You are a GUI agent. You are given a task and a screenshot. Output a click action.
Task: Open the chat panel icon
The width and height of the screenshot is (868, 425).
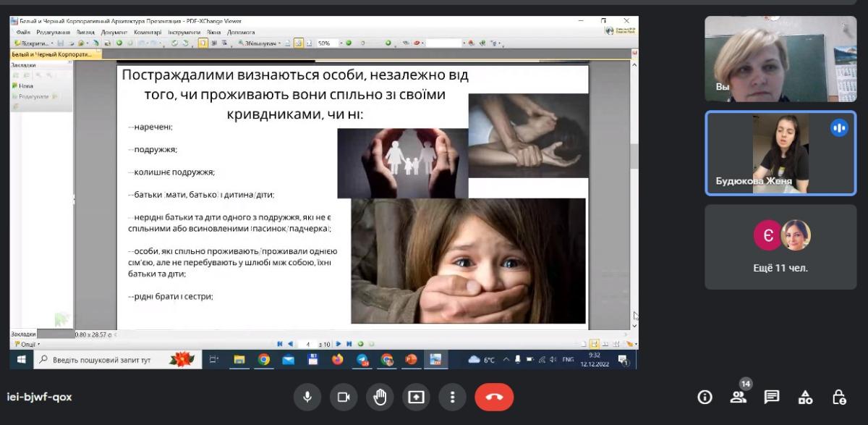tap(772, 397)
